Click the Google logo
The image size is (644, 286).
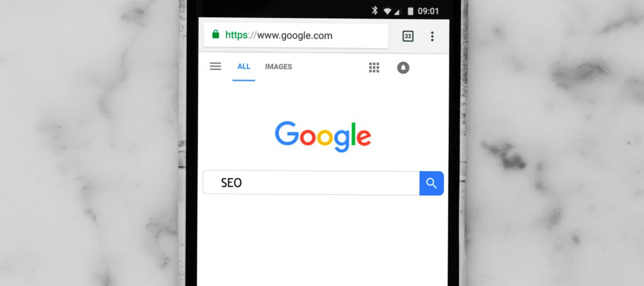(323, 136)
